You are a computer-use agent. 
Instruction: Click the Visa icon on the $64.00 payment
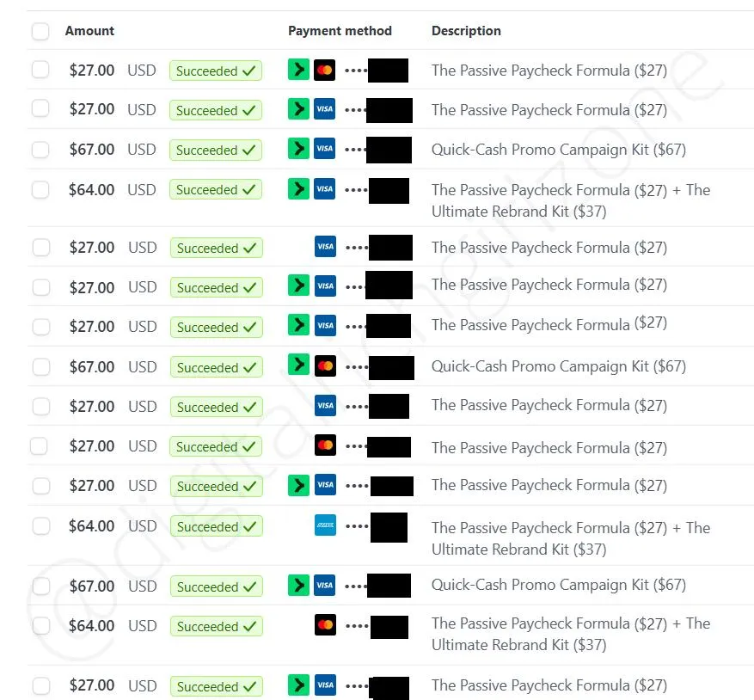tap(325, 188)
